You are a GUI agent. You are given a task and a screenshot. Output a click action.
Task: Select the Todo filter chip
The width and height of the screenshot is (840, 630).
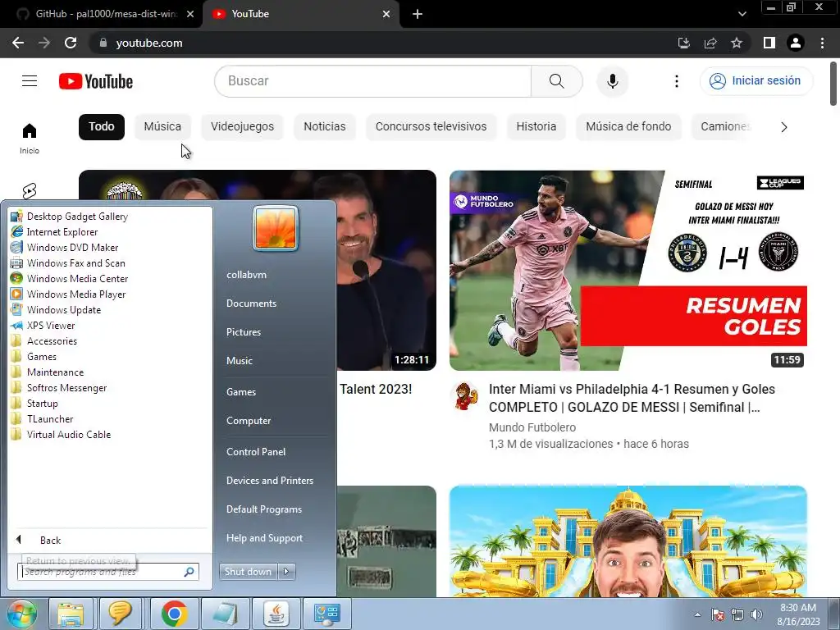click(101, 127)
